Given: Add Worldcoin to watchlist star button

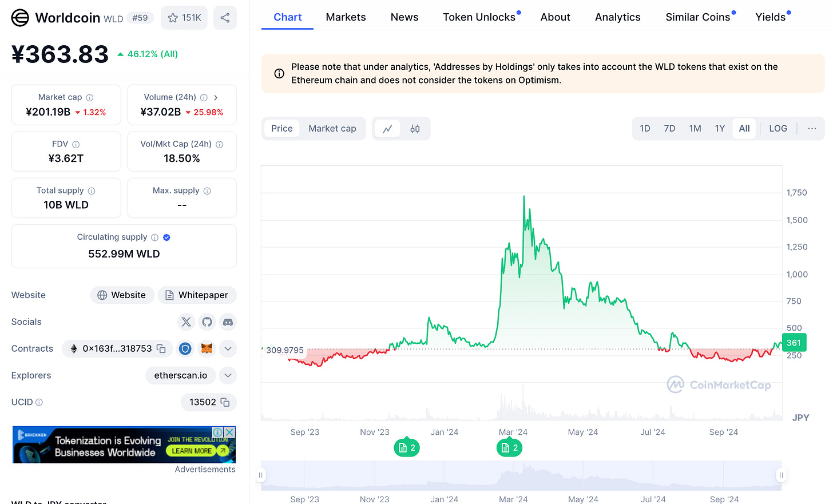Looking at the screenshot, I should pos(184,18).
